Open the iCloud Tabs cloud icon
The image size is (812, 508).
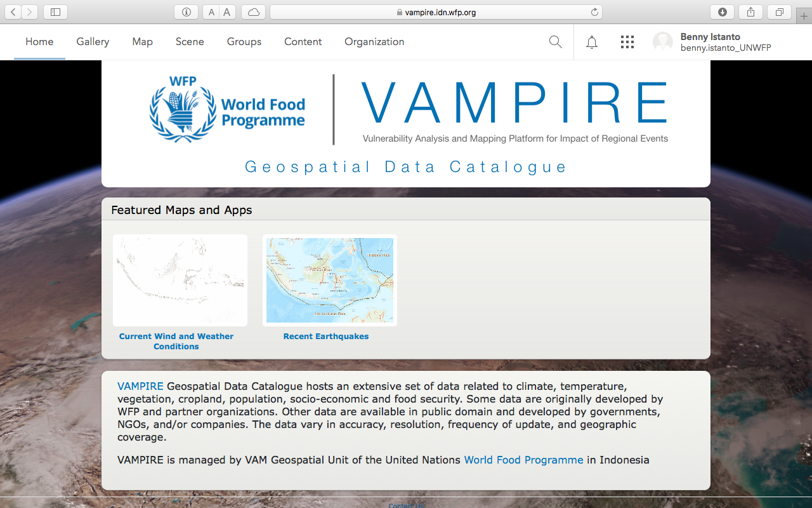click(253, 12)
